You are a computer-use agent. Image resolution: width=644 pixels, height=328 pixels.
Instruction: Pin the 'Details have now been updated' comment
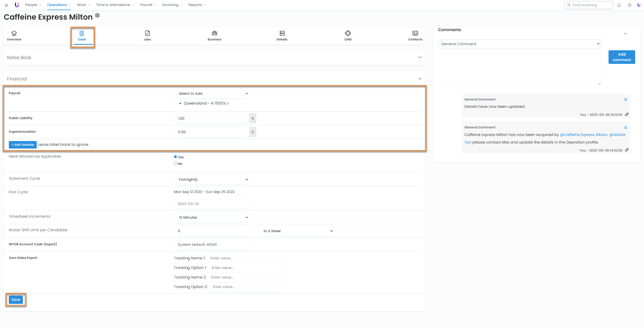tap(625, 100)
